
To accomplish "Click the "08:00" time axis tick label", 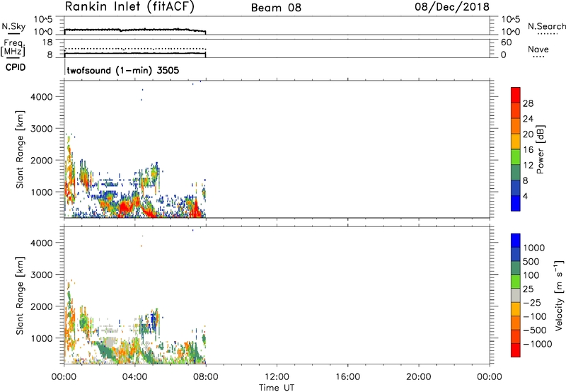I will click(x=206, y=377).
